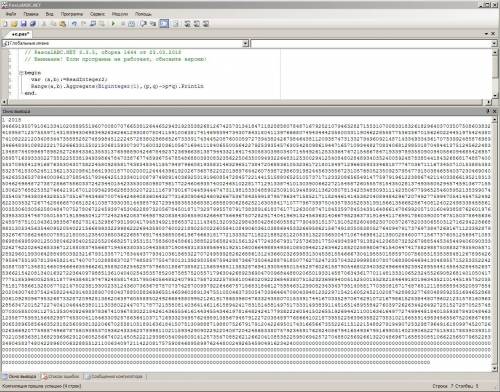Click the Range(a,b).Aggregate code line
The image size is (500, 392).
(117, 86)
